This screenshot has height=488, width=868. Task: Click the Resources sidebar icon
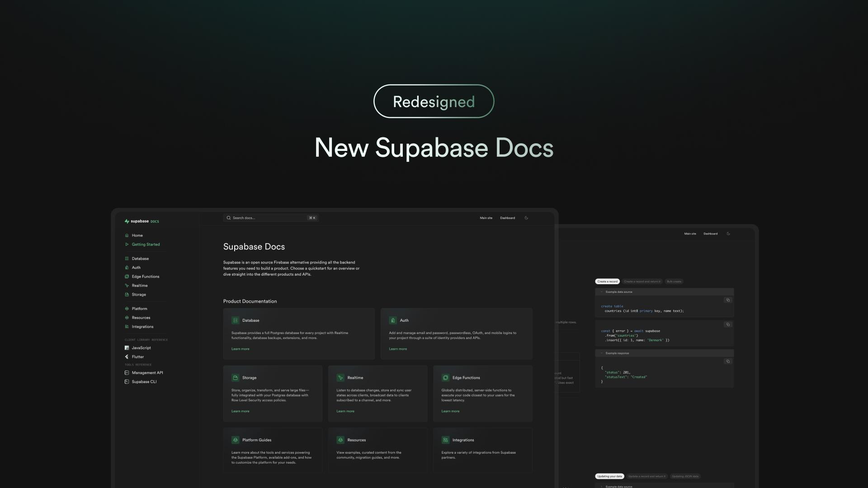(127, 318)
